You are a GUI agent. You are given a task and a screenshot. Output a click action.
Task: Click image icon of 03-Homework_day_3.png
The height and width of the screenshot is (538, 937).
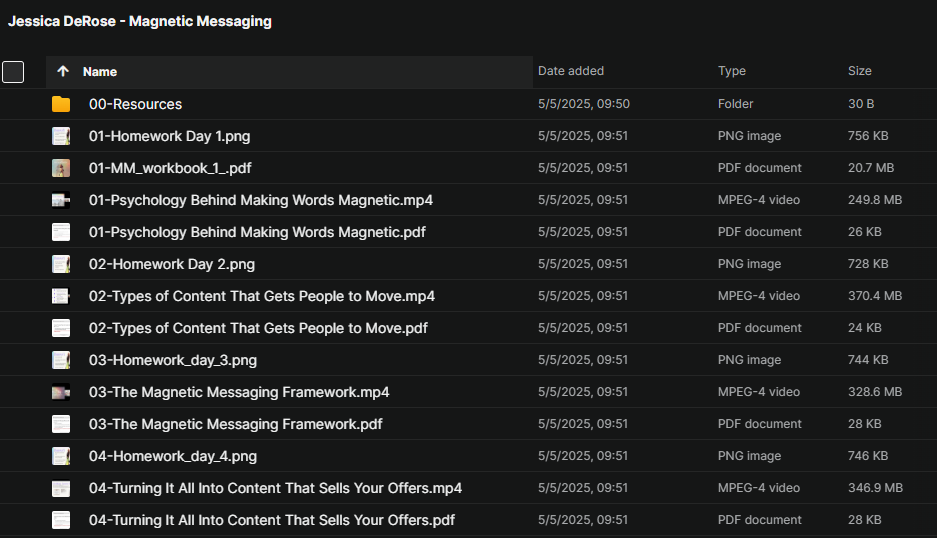tap(61, 360)
